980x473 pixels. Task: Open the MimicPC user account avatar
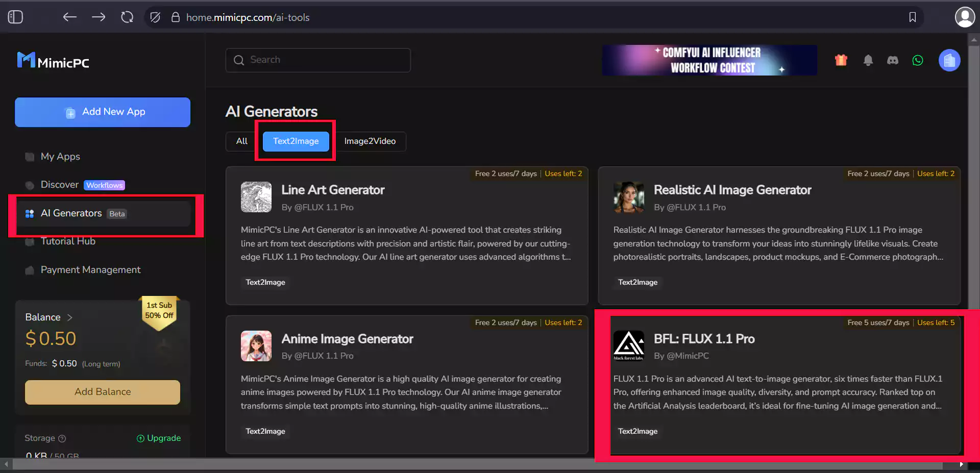click(x=949, y=60)
